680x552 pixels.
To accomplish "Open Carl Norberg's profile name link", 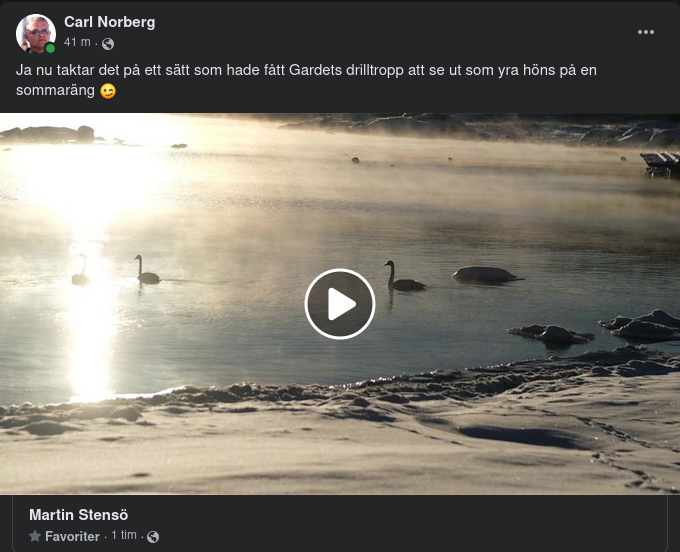I will tap(109, 22).
